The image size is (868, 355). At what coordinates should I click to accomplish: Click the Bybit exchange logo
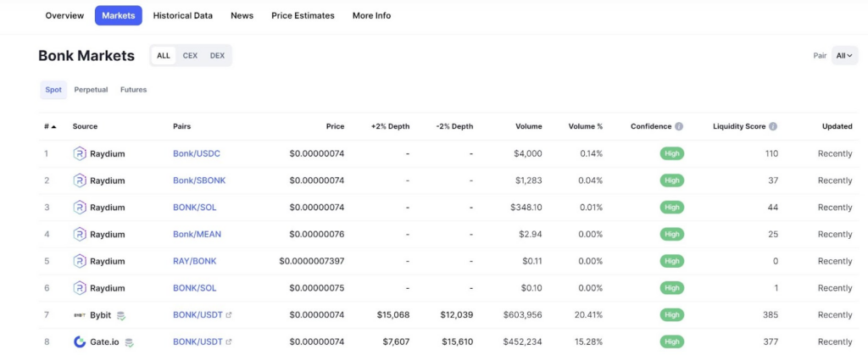pyautogui.click(x=80, y=315)
